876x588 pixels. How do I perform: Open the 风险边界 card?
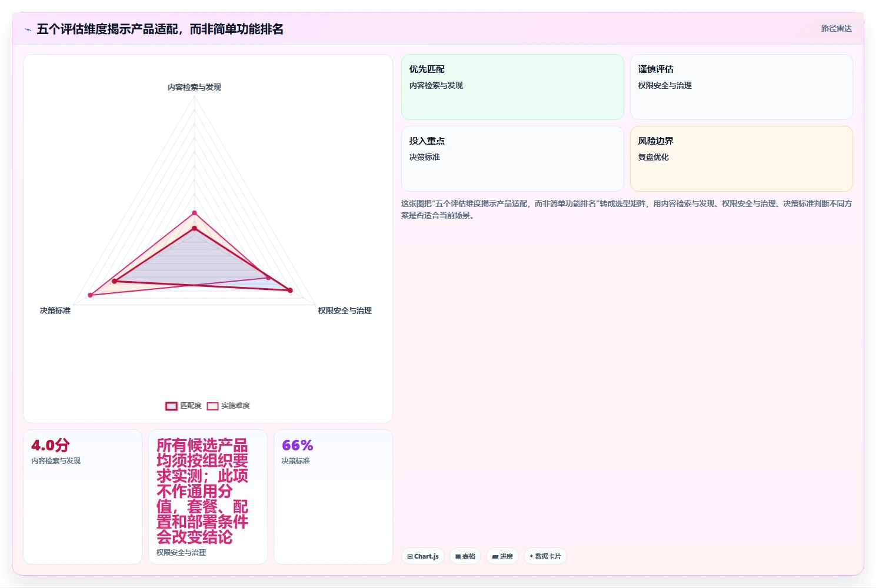pyautogui.click(x=741, y=159)
